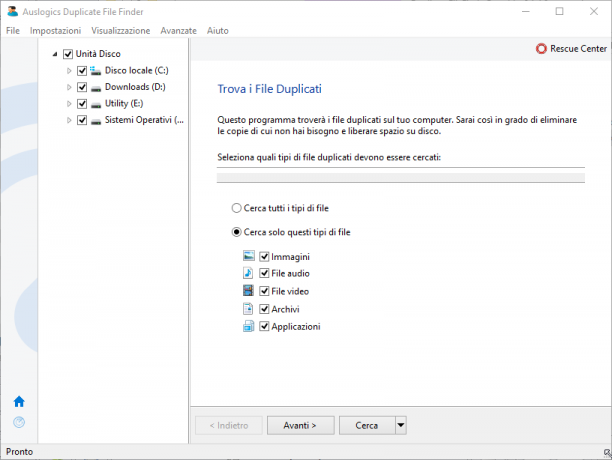The image size is (612, 460).
Task: Expand the Sistemi Operativi node
Action: point(69,120)
